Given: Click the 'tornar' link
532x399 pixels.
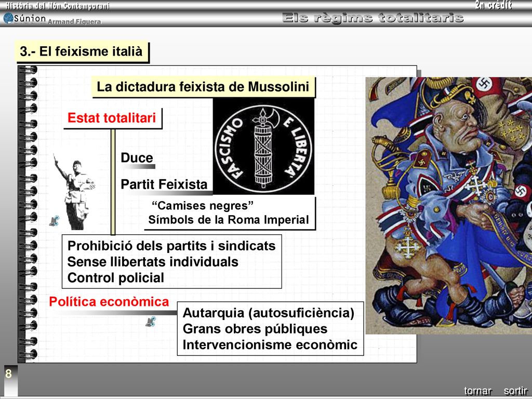Looking at the screenshot, I should pyautogui.click(x=478, y=391).
